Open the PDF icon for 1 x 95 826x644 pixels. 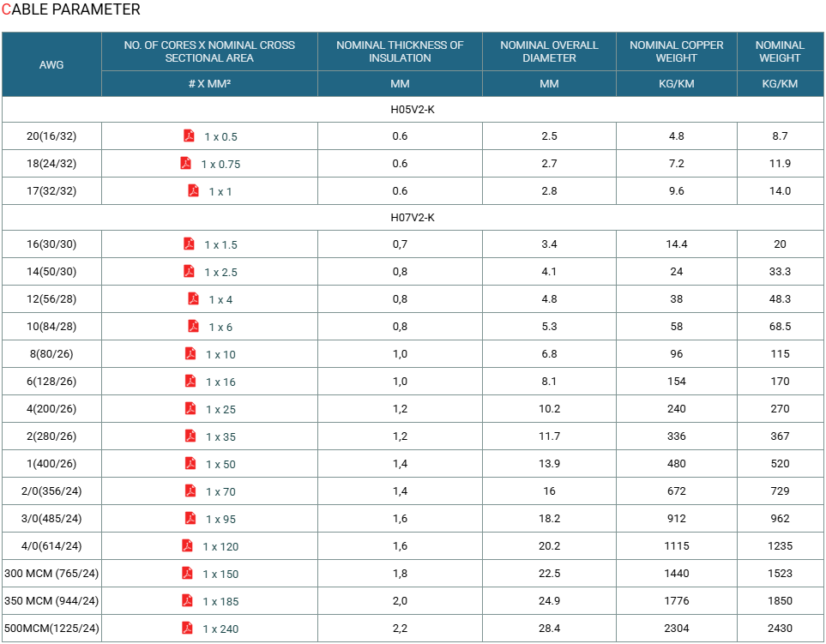[190, 518]
